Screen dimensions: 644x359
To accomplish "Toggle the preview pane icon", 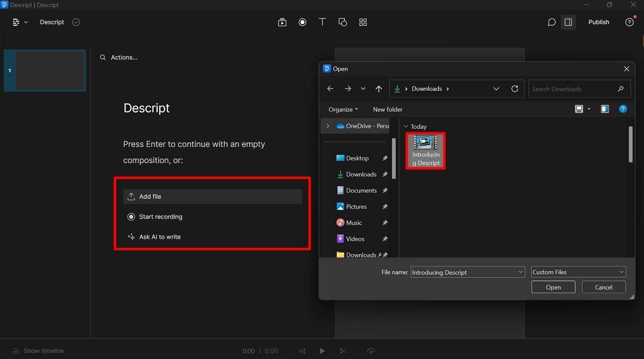I will (x=605, y=109).
